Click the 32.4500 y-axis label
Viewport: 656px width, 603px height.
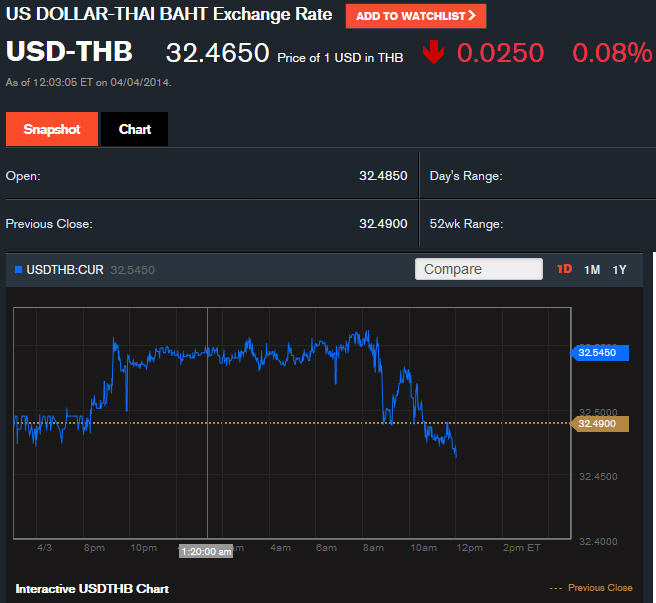(598, 477)
